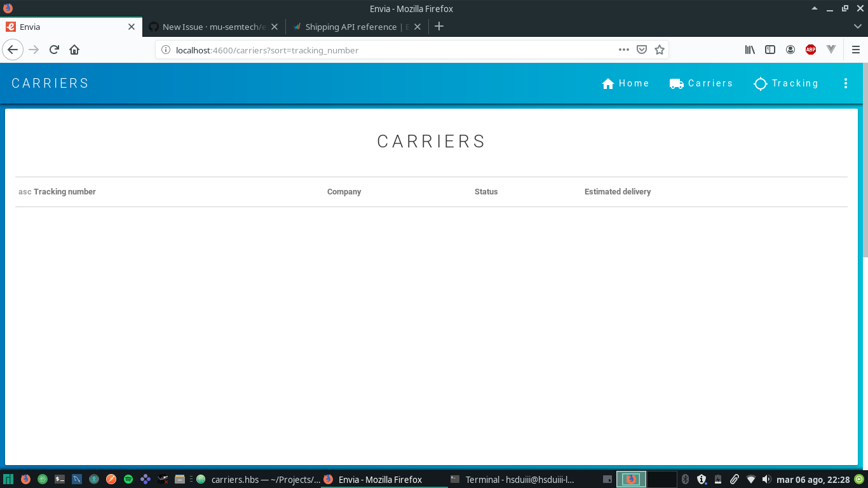
Task: Open the three-dot overflow menu in navbar
Action: [845, 83]
